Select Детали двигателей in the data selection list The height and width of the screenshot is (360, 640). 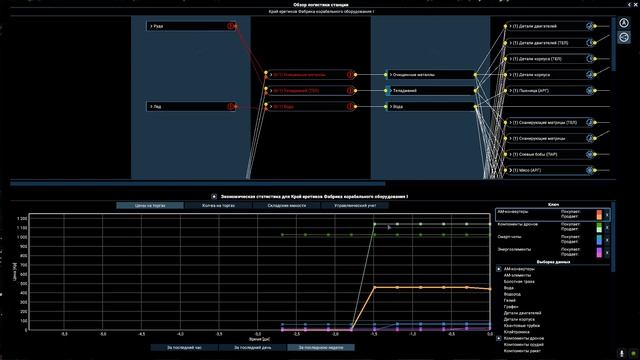pos(522,313)
